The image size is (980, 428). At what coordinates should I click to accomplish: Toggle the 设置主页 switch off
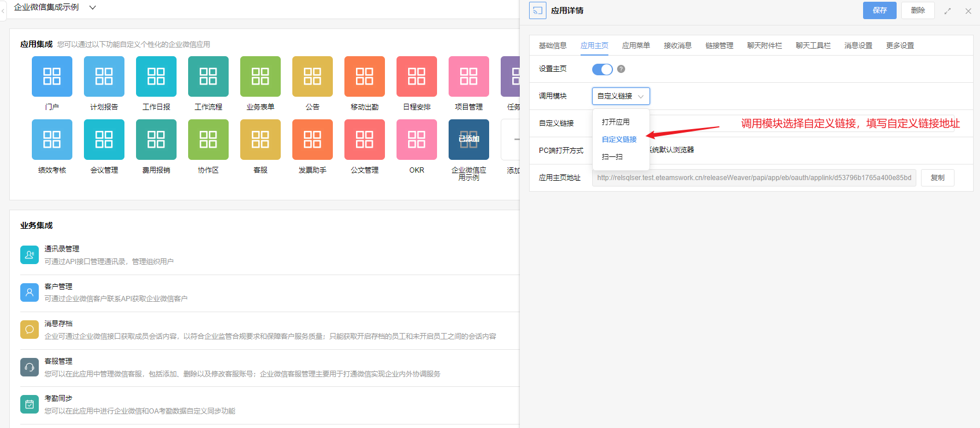(x=603, y=69)
